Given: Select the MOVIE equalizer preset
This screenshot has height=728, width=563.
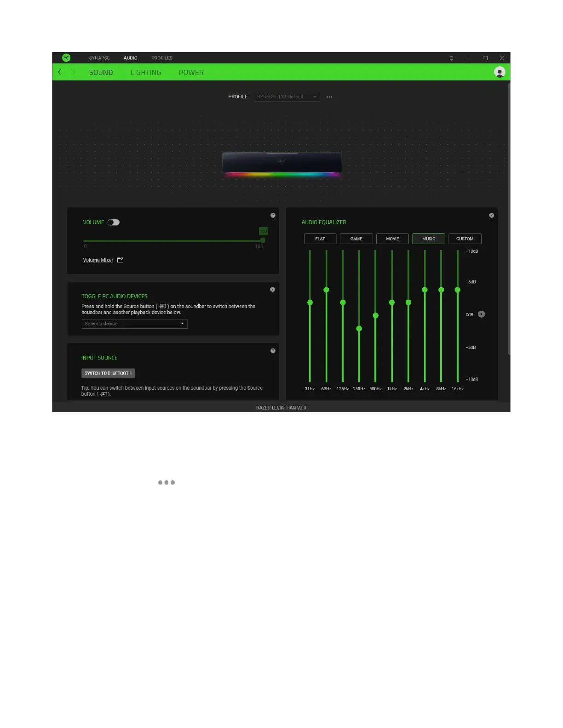Looking at the screenshot, I should 392,239.
